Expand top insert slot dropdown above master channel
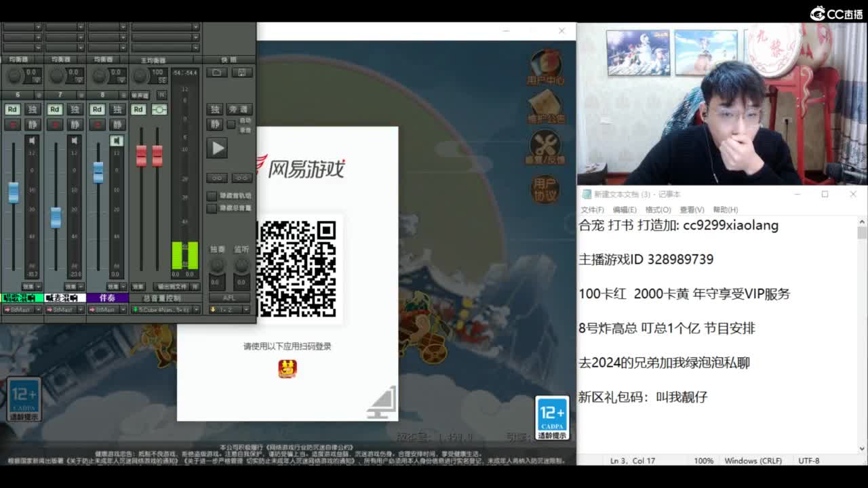This screenshot has height=488, width=868. point(195,27)
